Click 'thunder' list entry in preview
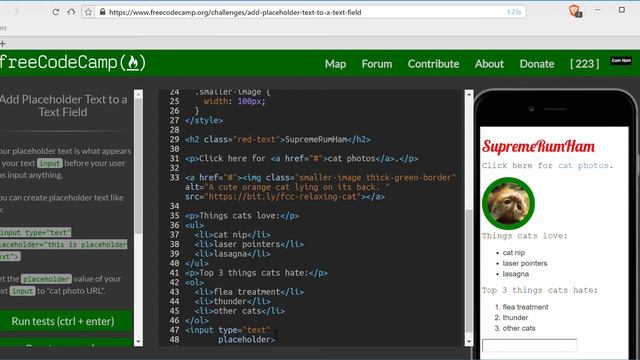640x360 pixels. point(515,318)
